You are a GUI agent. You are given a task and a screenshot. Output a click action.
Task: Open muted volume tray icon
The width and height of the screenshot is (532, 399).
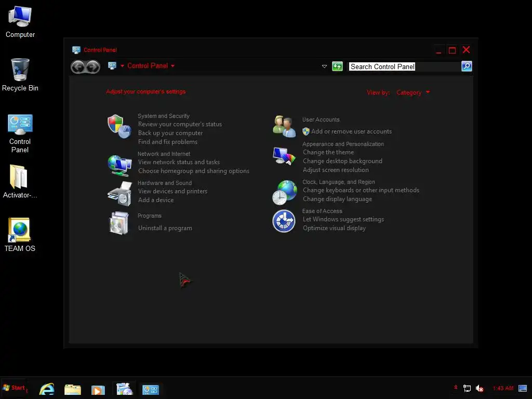click(x=480, y=388)
